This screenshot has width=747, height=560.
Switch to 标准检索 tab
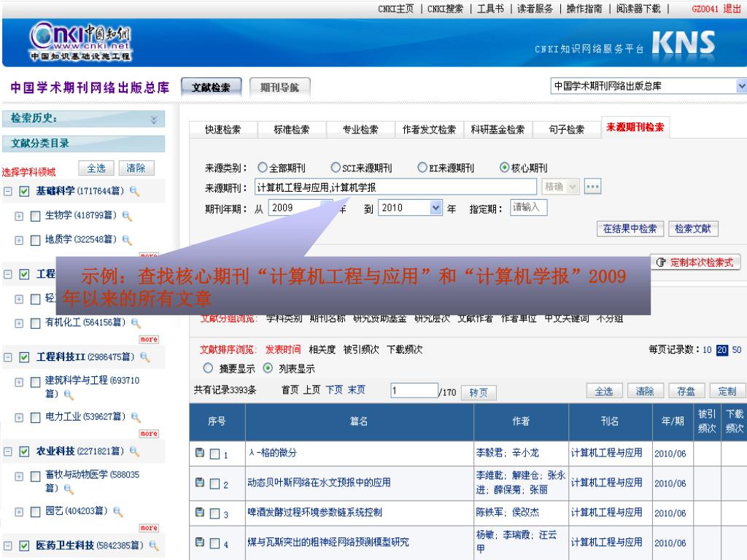click(x=292, y=129)
